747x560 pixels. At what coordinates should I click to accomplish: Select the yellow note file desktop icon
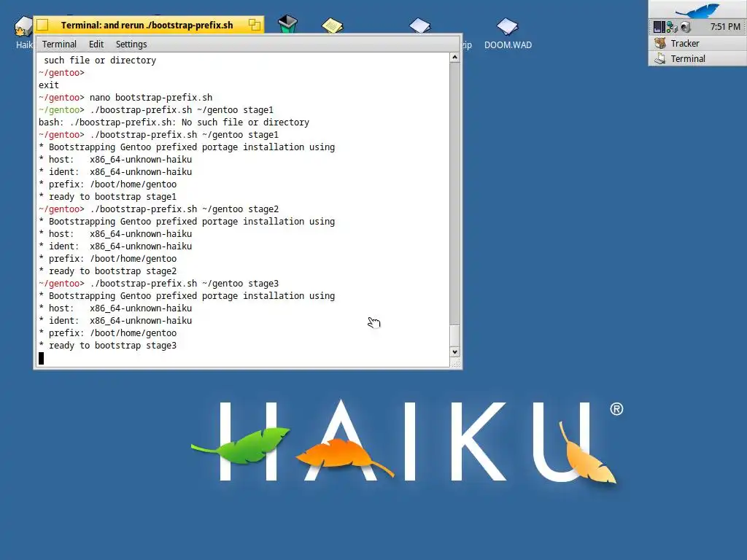[332, 26]
